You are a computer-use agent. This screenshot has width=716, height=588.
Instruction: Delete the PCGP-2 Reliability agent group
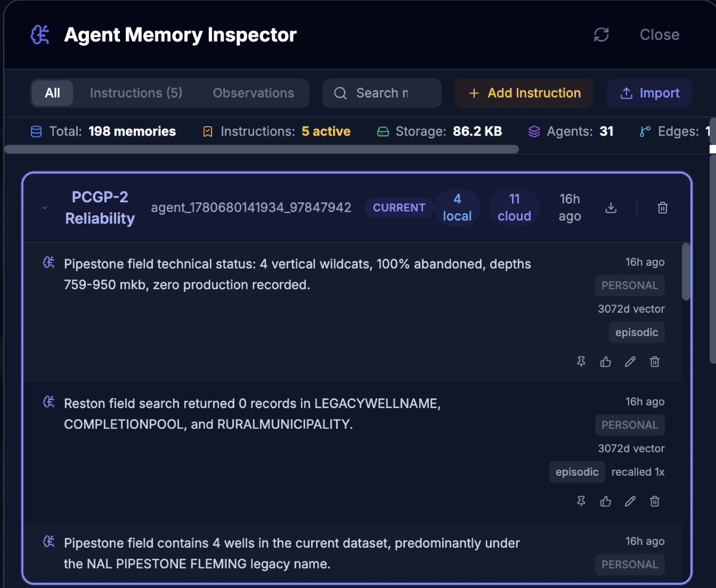tap(663, 208)
